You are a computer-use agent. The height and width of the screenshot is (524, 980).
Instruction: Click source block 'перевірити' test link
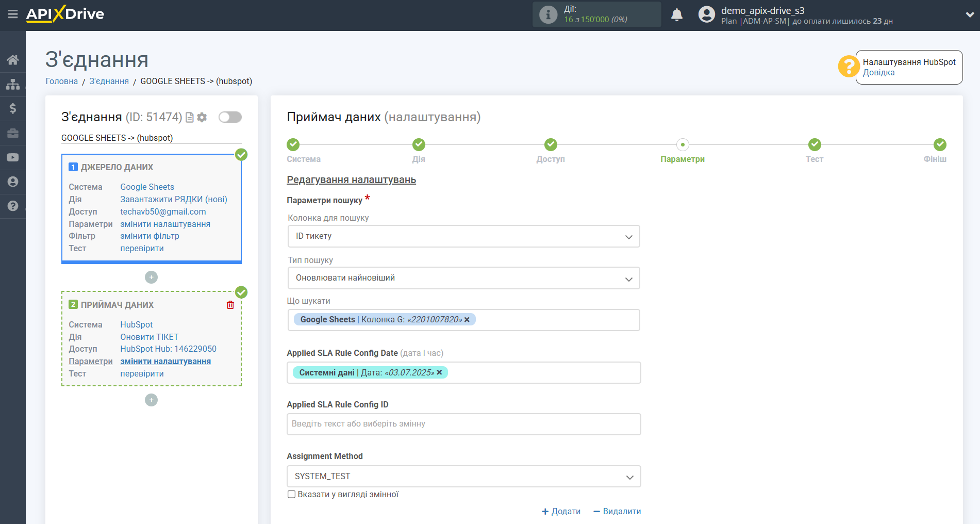[142, 249]
